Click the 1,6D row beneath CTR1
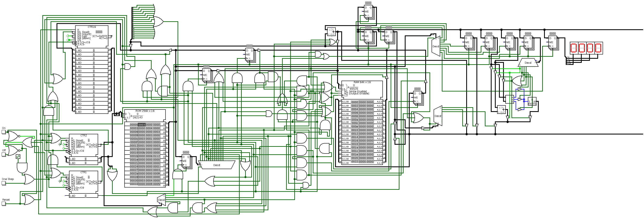This screenshot has width=644, height=218. pyautogui.click(x=84, y=196)
